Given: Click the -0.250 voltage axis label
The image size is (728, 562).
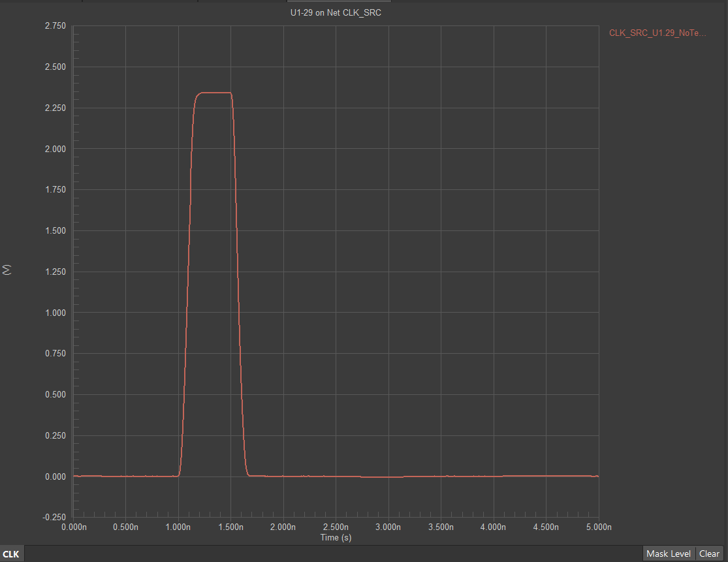Looking at the screenshot, I should tap(54, 517).
